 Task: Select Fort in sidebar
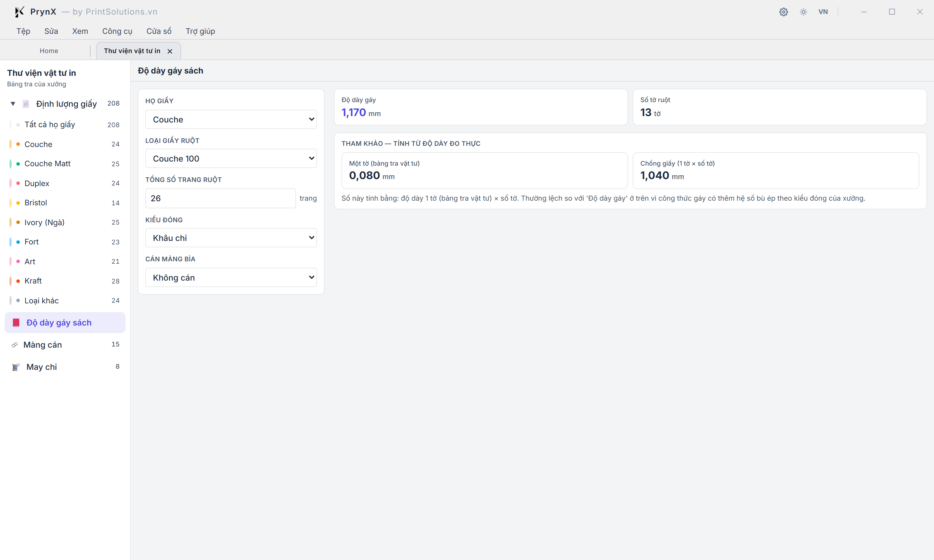click(65, 242)
